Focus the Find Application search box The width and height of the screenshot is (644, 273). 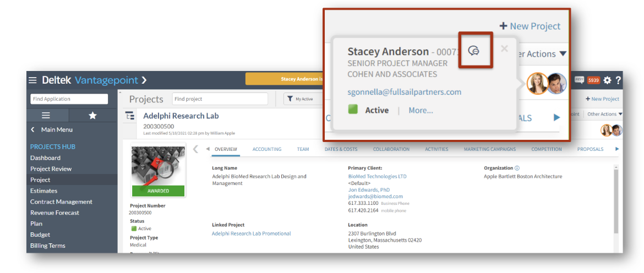click(x=69, y=99)
